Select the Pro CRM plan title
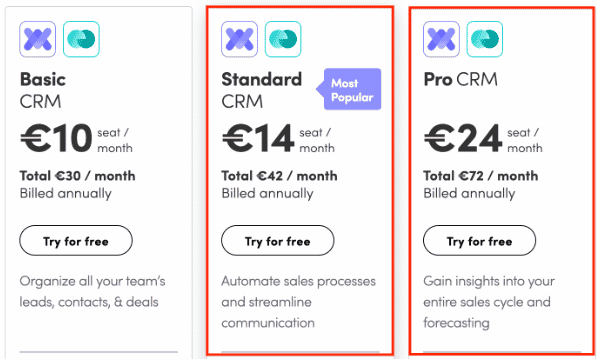This screenshot has height=361, width=598. click(x=461, y=80)
